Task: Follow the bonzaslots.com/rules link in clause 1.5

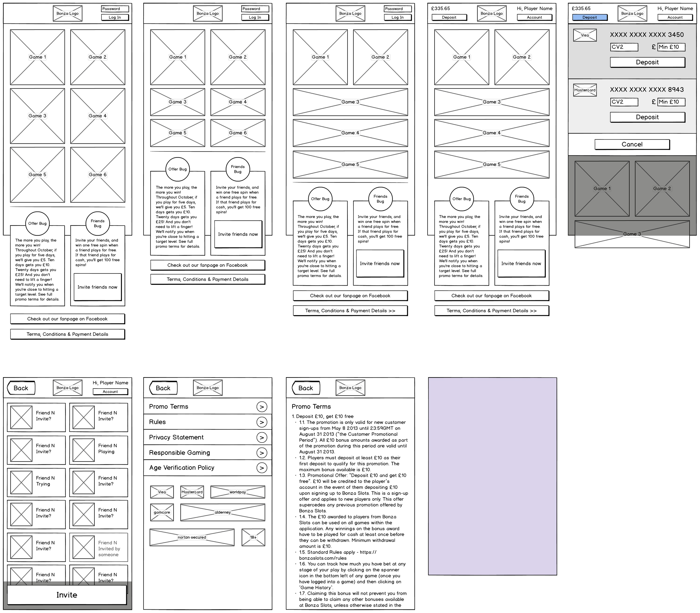Action: pos(338,555)
